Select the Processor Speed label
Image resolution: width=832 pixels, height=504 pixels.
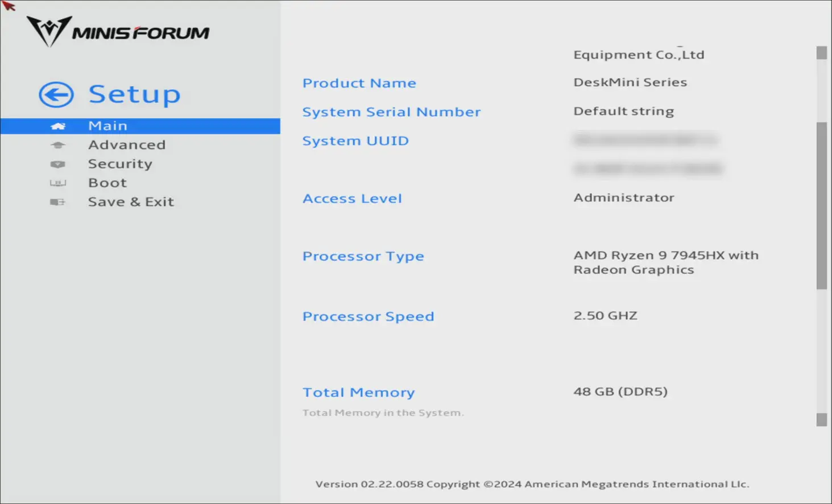(368, 316)
